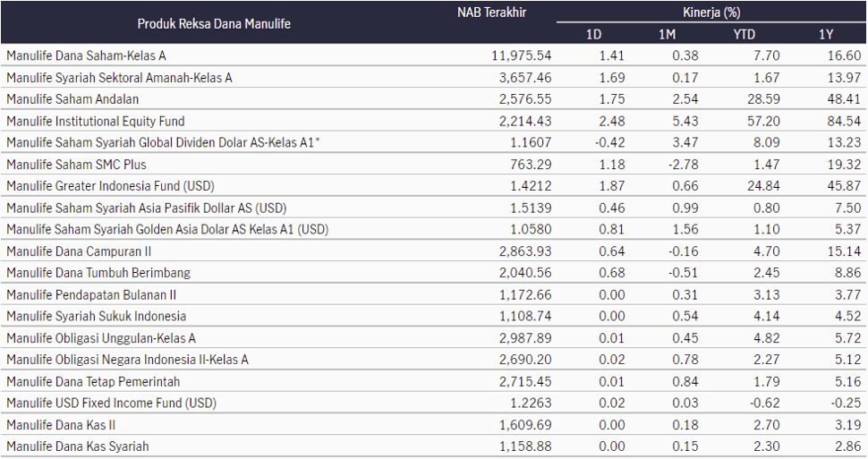Select YTD value 57.20
Viewport: 868px width, 459px height.
coord(763,121)
